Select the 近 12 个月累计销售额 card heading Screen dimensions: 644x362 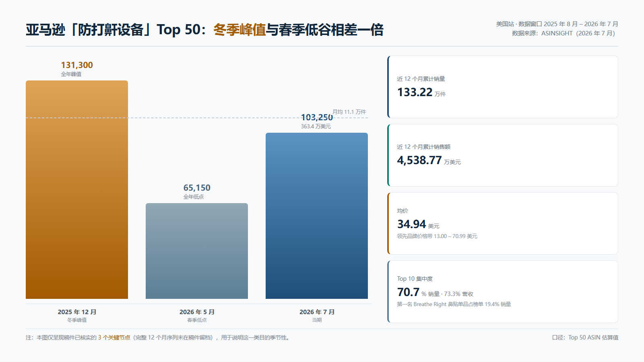click(x=424, y=147)
